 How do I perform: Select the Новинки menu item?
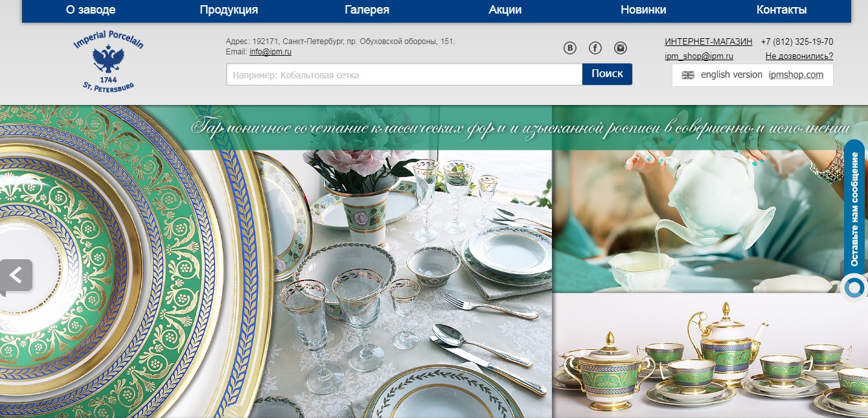(643, 10)
